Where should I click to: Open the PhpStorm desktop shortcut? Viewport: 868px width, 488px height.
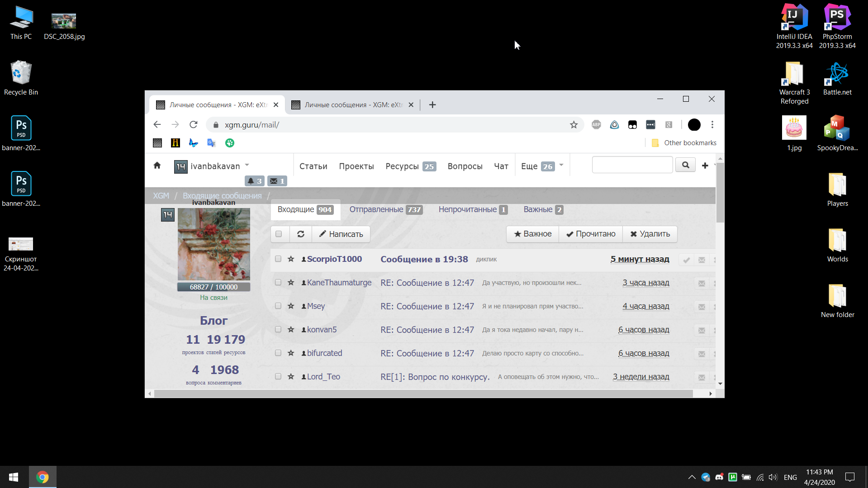[x=837, y=26]
